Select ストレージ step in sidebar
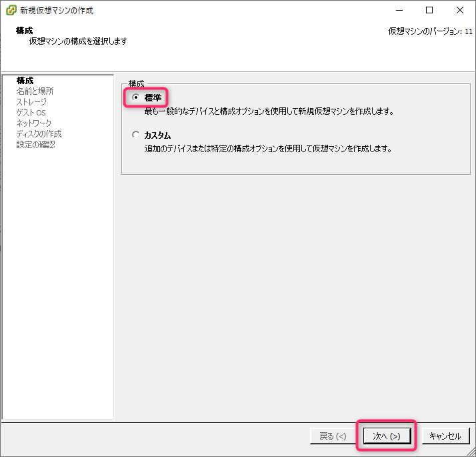Image resolution: width=476 pixels, height=457 pixels. click(x=31, y=102)
